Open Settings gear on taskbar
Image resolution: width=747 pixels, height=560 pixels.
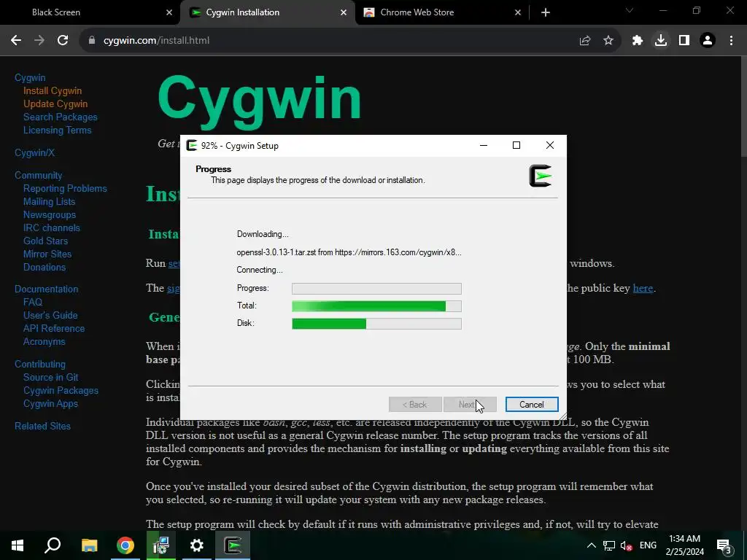coord(197,545)
